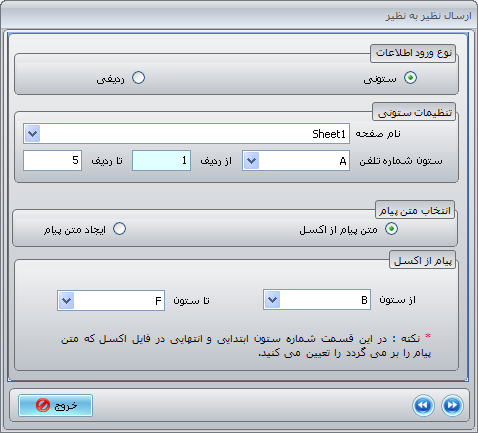Click the تا ردیف input field
Viewport: 478px width, 433px height.
click(52, 161)
